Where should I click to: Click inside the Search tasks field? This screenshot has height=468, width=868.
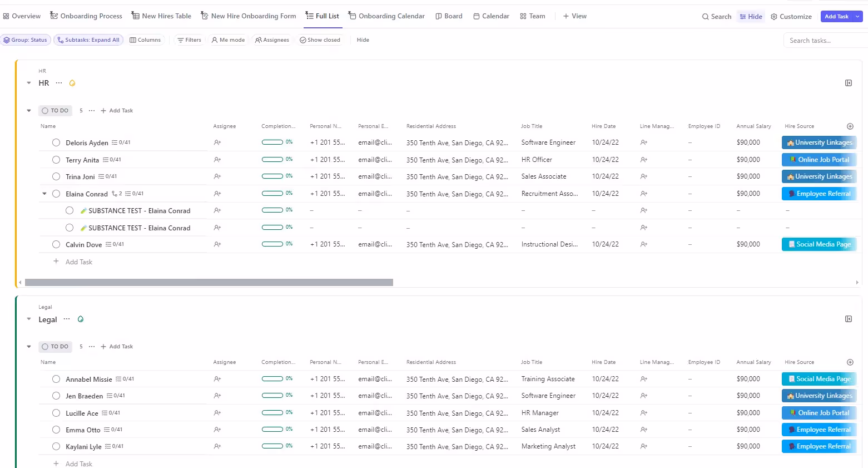pos(823,40)
